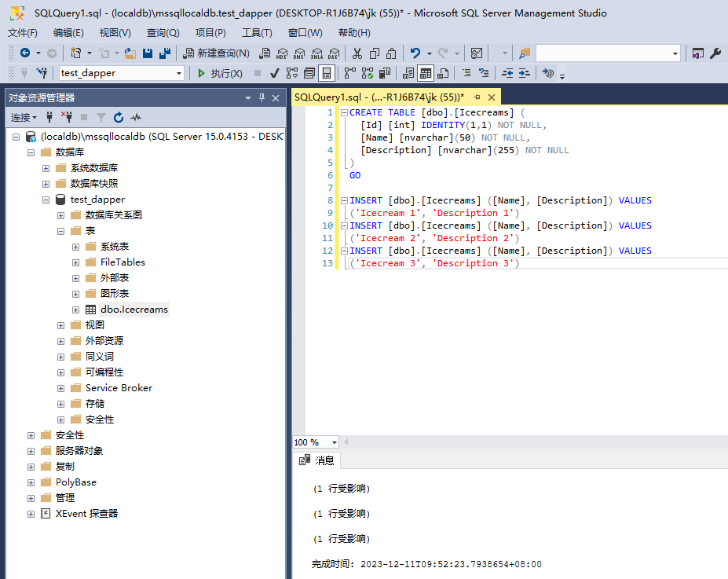The width and height of the screenshot is (728, 579).
Task: Toggle the Object Explorer auto-hide pin
Action: coord(262,98)
